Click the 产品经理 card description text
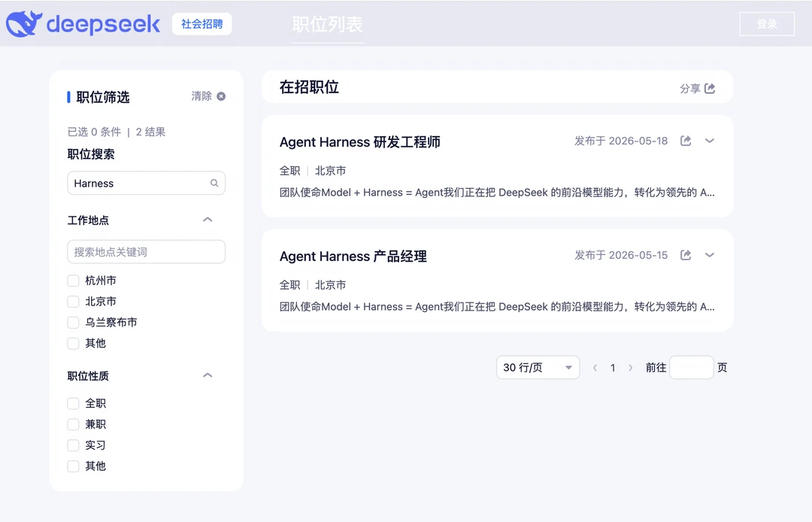Image resolution: width=812 pixels, height=522 pixels. pyautogui.click(x=497, y=307)
